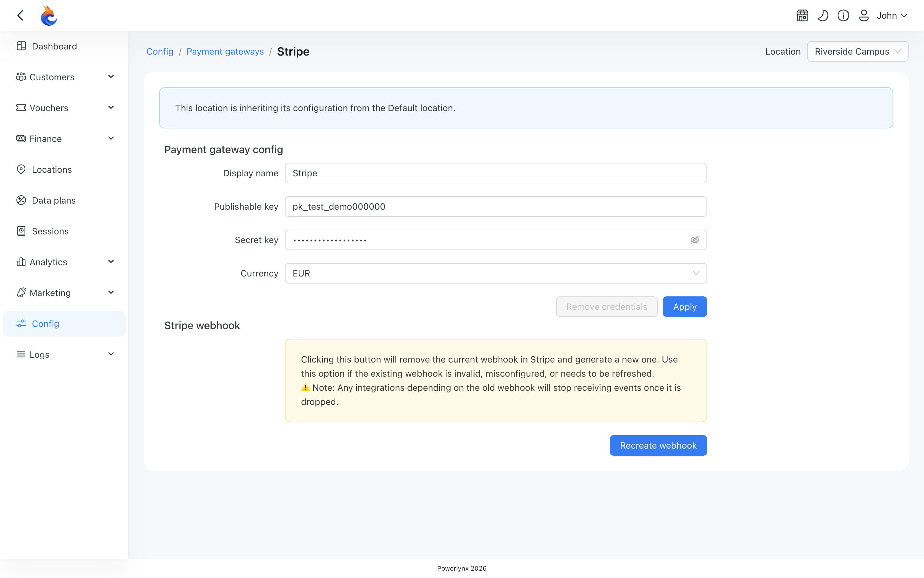Click the Data plans gauge icon
The image size is (924, 578).
click(x=21, y=200)
